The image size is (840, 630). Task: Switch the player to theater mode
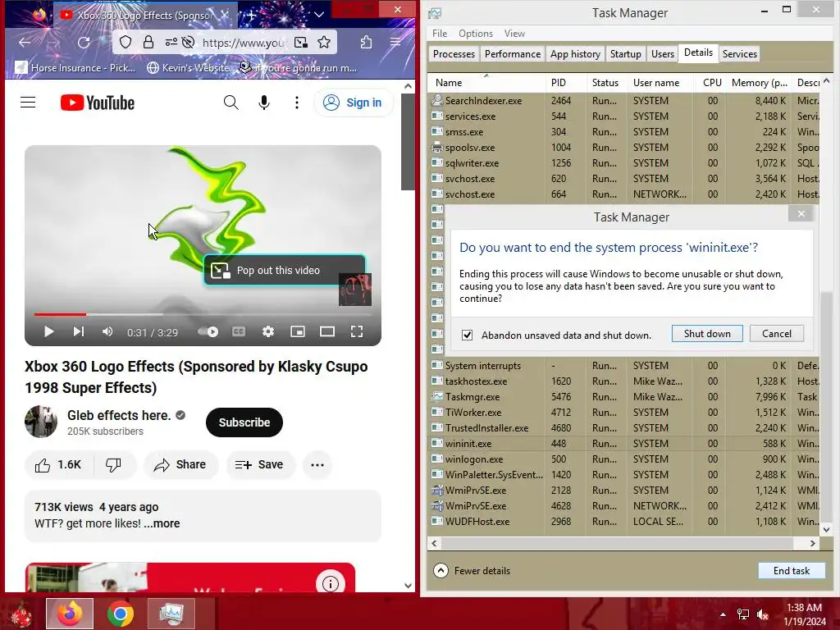(x=327, y=331)
